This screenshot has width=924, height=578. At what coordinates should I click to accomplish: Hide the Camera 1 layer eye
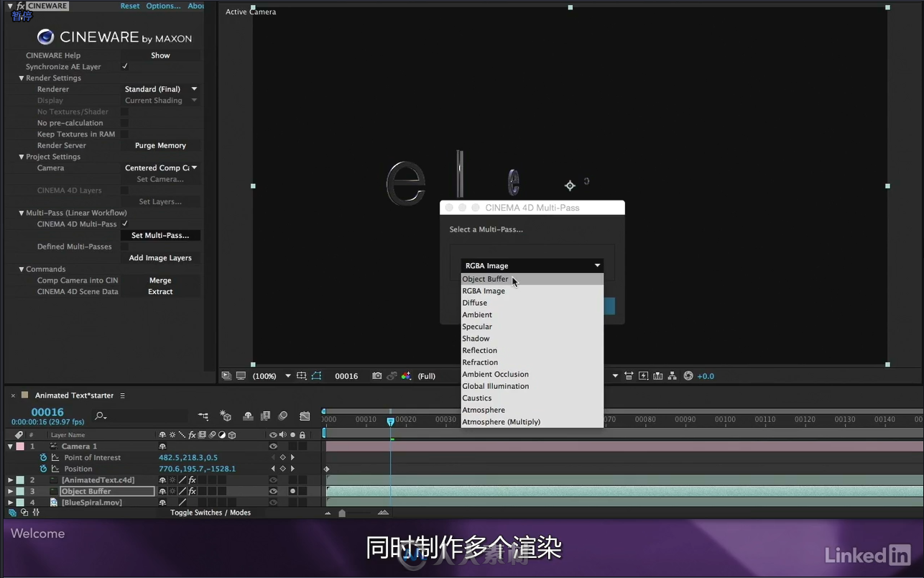[273, 446]
